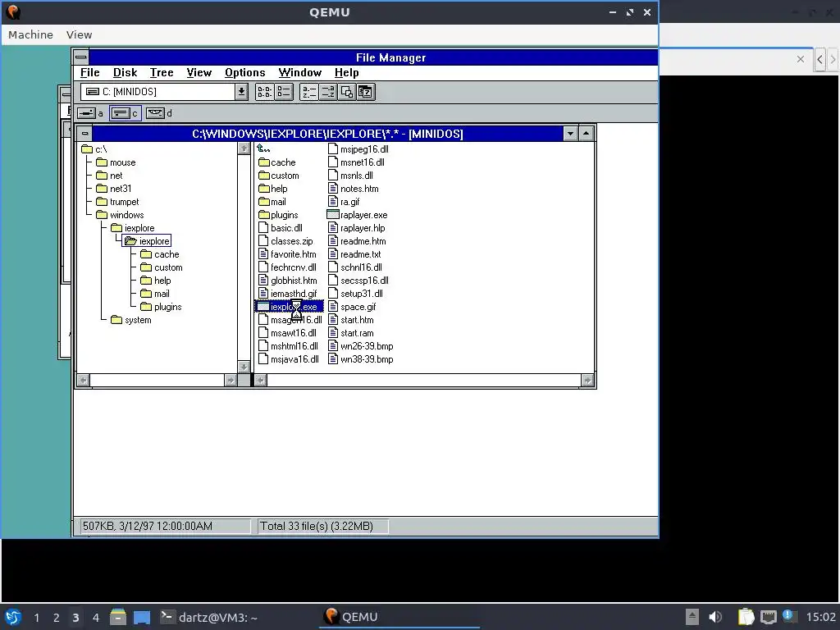This screenshot has height=630, width=840.
Task: Select the mail folder in directory tree
Action: click(x=155, y=294)
